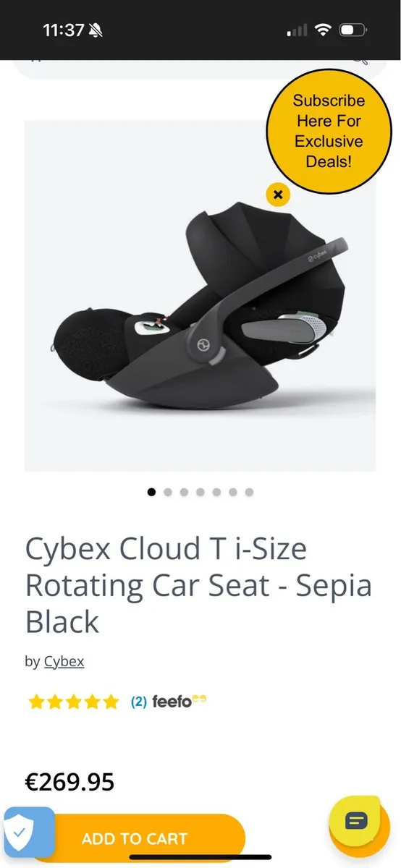The width and height of the screenshot is (401, 868).
Task: Open the yellow chat support widget
Action: 356,820
